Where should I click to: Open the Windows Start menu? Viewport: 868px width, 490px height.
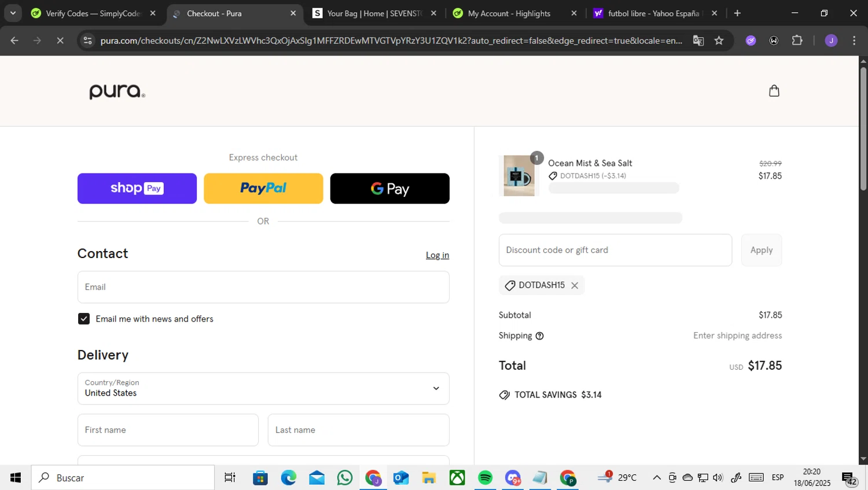[16, 478]
